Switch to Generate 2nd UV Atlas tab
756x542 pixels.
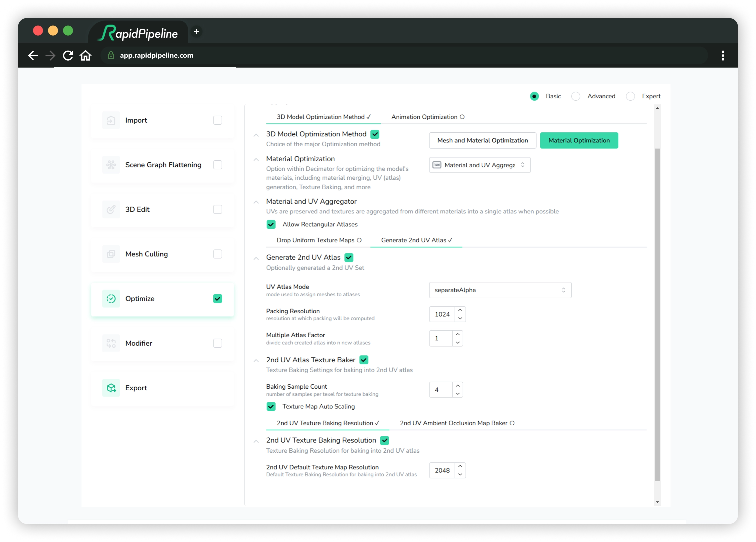pos(416,240)
